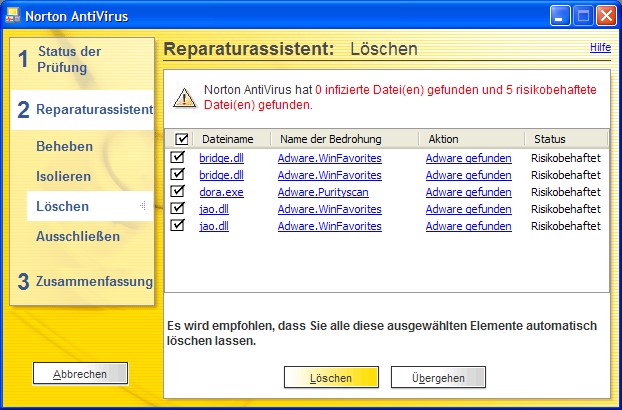Uncheck the first jao.dll row checkbox
Screen dimensions: 622x410
177,209
